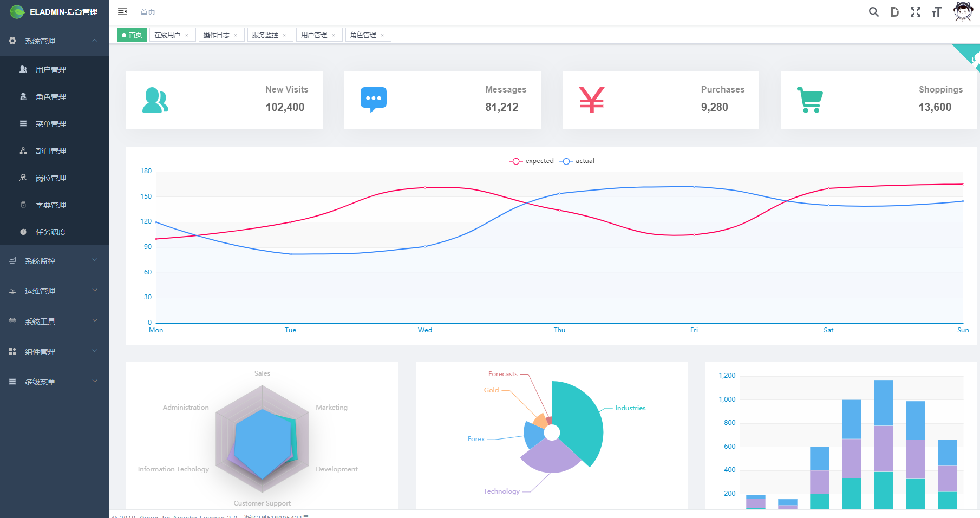980x518 pixels.
Task: Open documentation D icon in header
Action: point(894,12)
